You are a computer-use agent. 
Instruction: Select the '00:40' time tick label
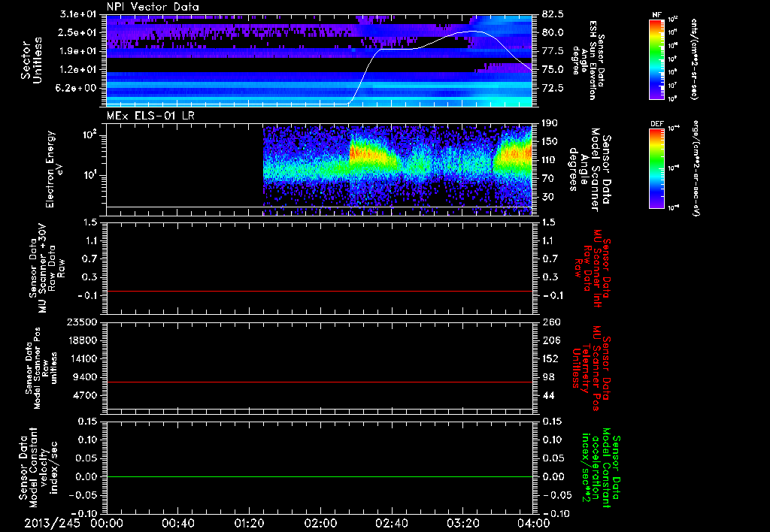(x=177, y=523)
